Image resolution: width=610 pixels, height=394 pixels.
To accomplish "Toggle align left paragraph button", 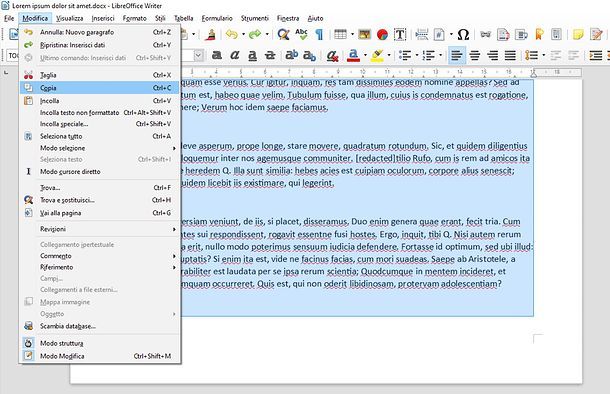I will tap(457, 56).
